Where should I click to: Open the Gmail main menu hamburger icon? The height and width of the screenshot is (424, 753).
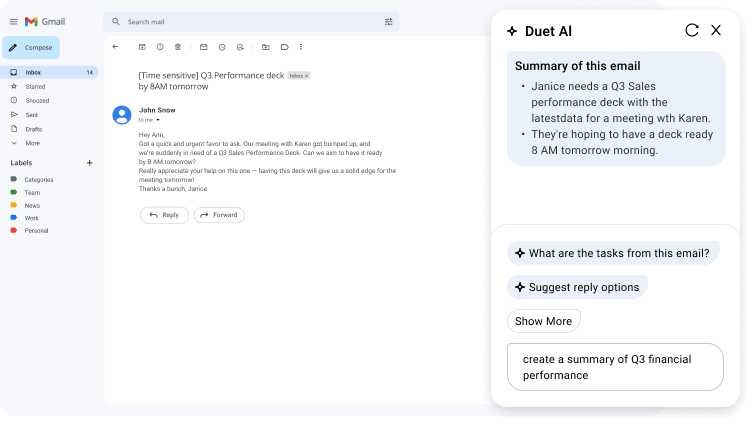[x=13, y=22]
